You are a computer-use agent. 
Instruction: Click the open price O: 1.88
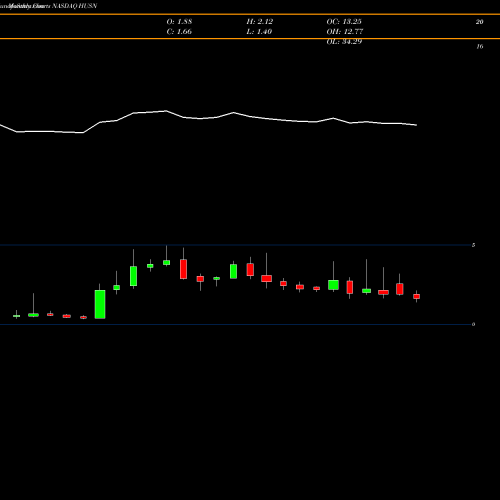pos(179,22)
